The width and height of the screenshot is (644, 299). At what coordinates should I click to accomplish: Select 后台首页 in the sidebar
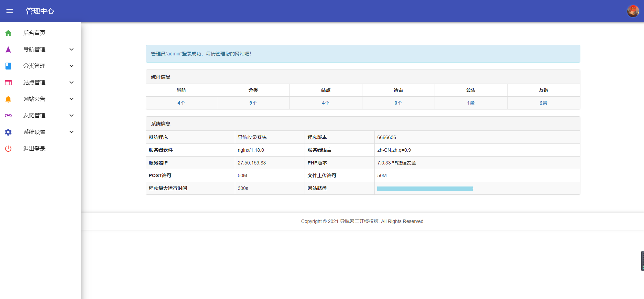pos(34,33)
